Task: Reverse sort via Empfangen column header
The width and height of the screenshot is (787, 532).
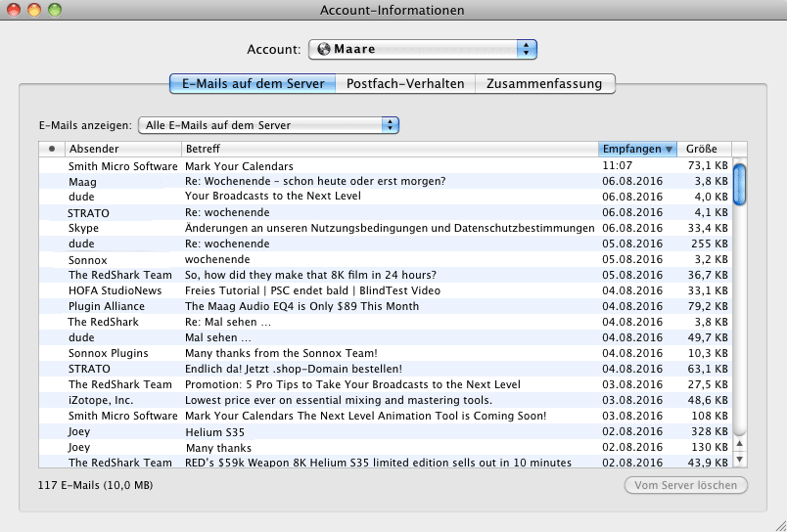Action: pos(637,149)
